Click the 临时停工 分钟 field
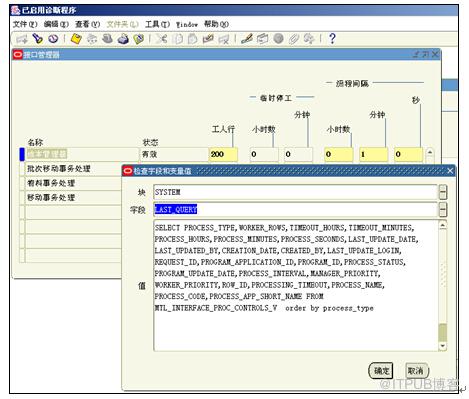469x399 pixels. click(298, 154)
